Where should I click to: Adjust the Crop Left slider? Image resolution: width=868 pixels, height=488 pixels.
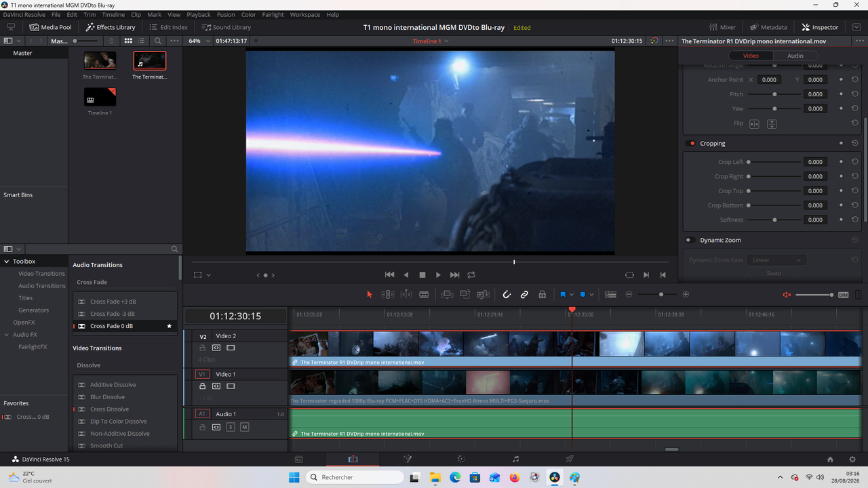pos(774,162)
